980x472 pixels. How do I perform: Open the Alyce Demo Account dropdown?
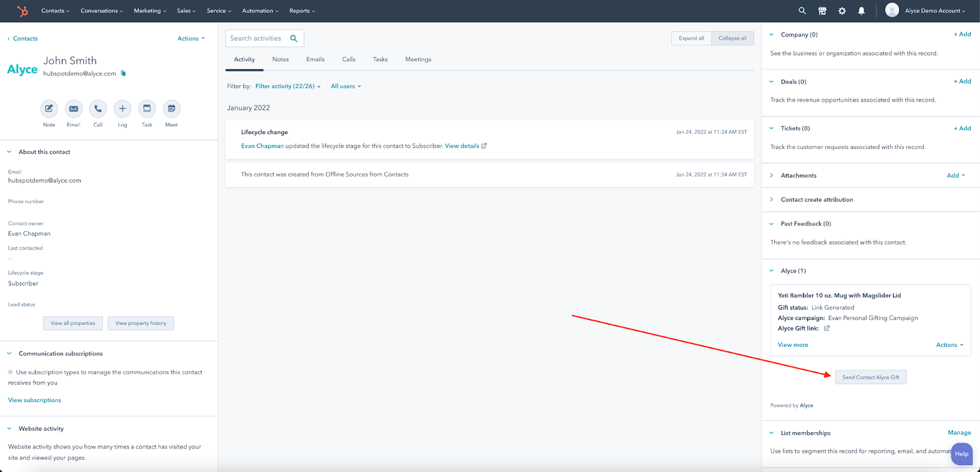935,11
